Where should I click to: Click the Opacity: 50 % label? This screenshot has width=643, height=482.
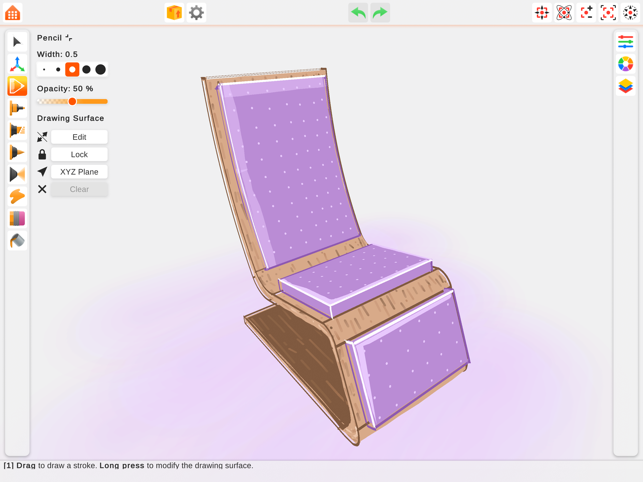[65, 89]
